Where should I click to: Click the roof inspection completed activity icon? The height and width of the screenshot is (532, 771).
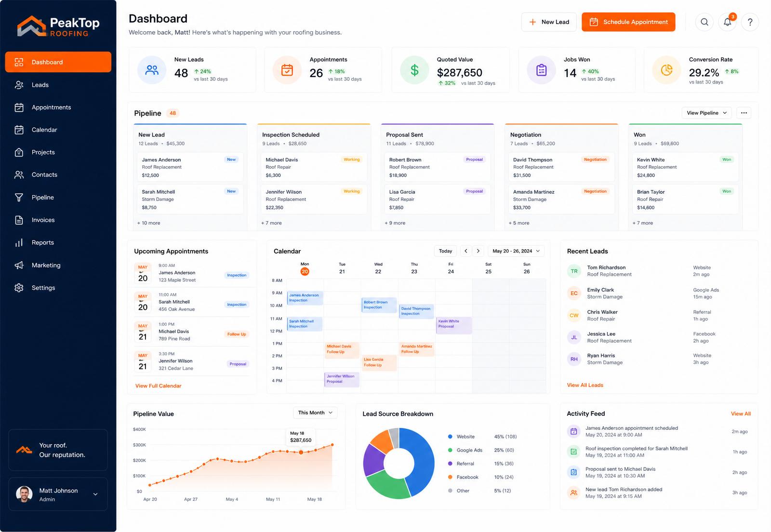(573, 452)
